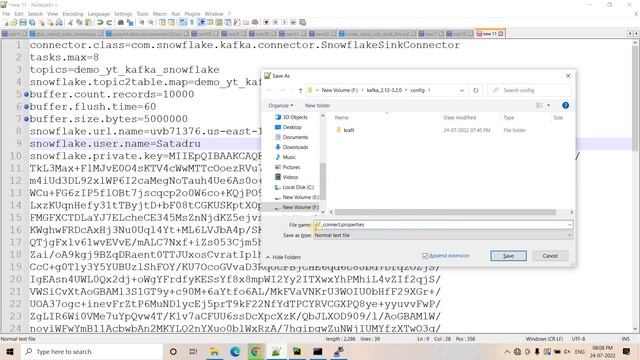
Task: Open the Search menu
Action: tap(35, 14)
